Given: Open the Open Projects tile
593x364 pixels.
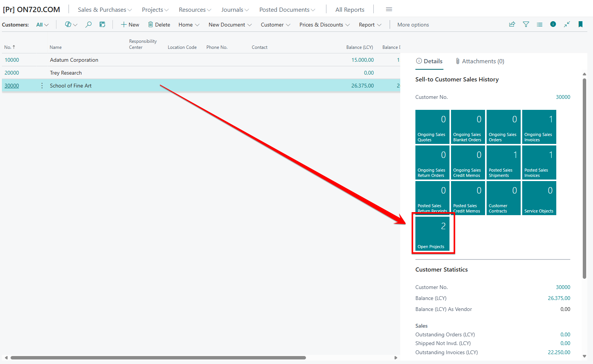Looking at the screenshot, I should click(432, 233).
